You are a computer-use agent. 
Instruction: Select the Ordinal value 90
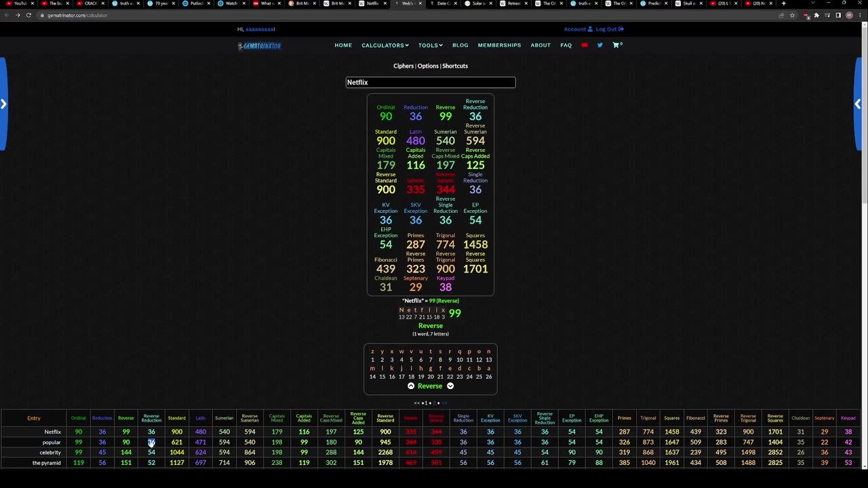point(386,117)
